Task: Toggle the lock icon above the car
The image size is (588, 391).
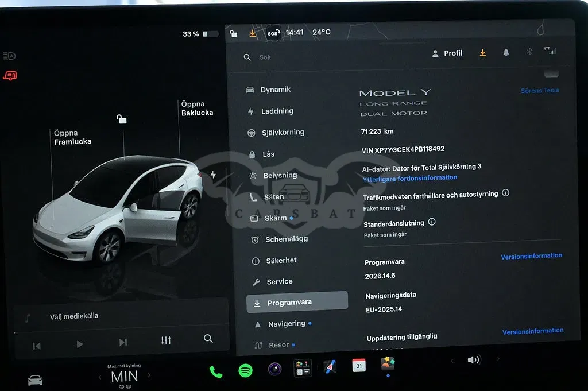Action: click(122, 119)
